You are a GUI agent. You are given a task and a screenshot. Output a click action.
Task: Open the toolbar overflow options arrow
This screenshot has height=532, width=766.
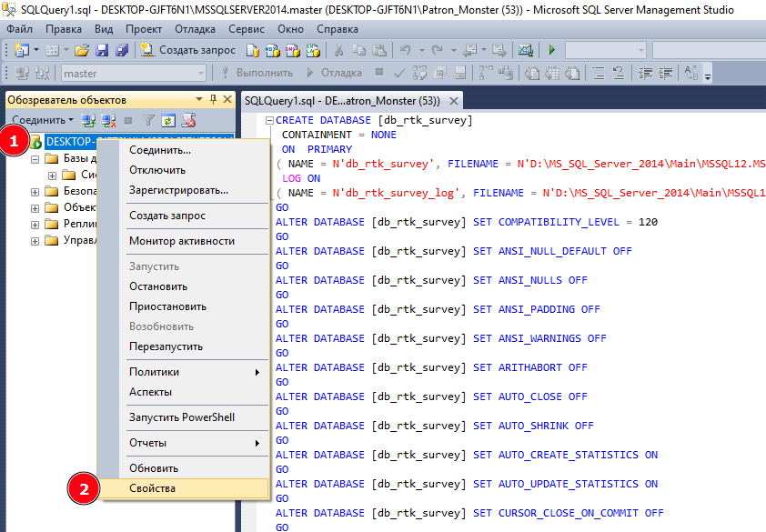pos(708,75)
